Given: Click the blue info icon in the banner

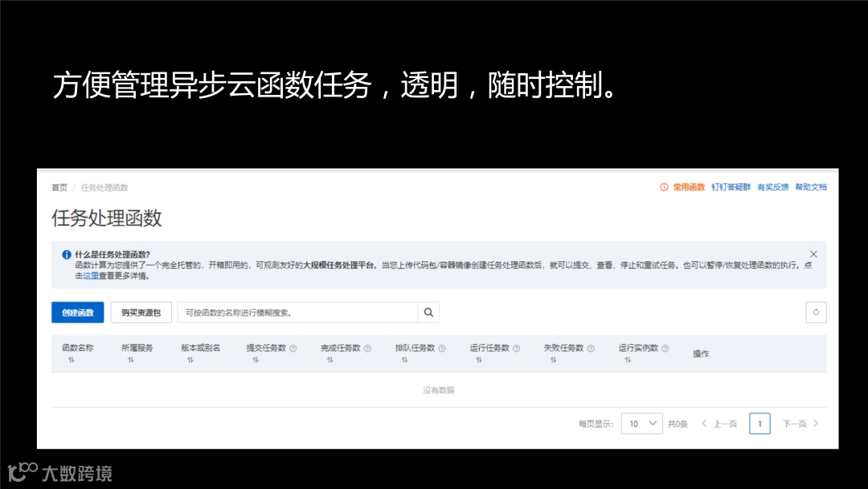Looking at the screenshot, I should [x=65, y=254].
